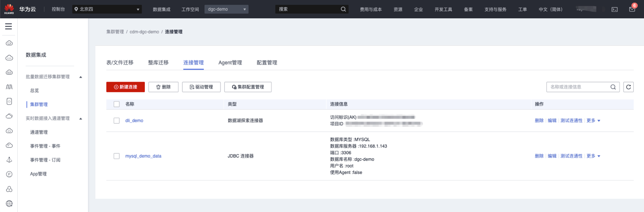Open the message notifications mail icon
644x212 pixels.
click(x=632, y=9)
